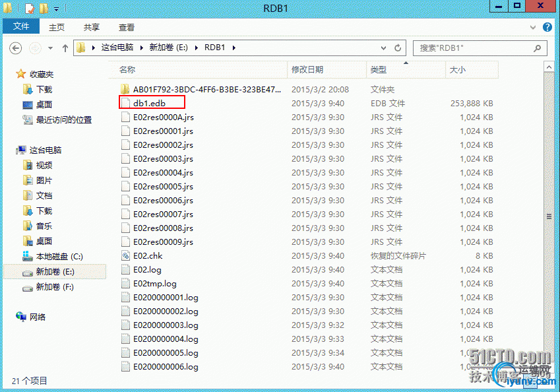Select the E02tmp.log file icon
This screenshot has width=560, height=392.
(125, 283)
